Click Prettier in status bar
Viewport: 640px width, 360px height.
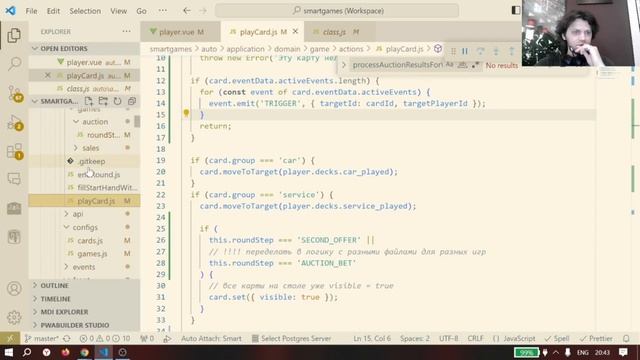[x=596, y=338]
